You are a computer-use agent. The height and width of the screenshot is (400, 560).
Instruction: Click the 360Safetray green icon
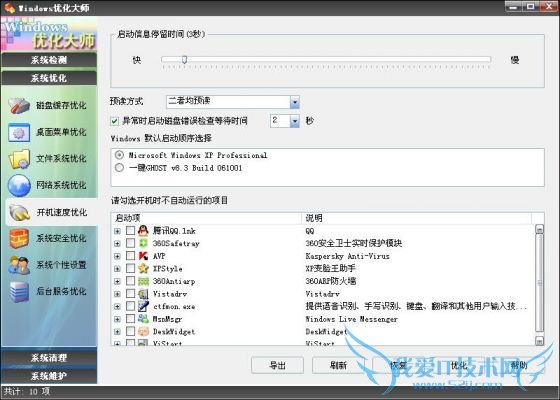click(143, 243)
